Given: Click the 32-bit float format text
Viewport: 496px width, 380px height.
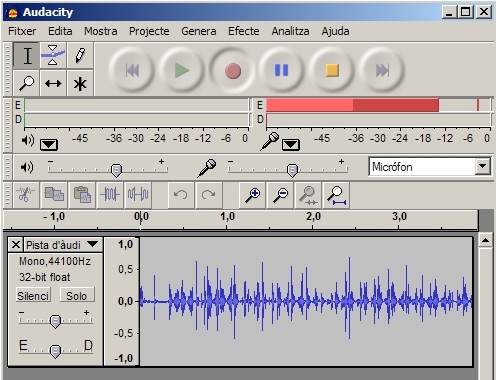Looking at the screenshot, I should pyautogui.click(x=45, y=277).
